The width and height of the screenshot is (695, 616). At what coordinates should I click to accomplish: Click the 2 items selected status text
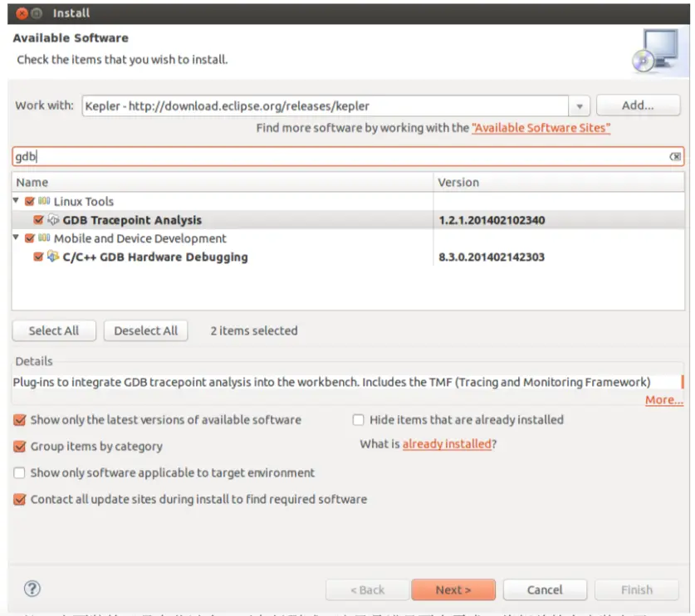(254, 330)
